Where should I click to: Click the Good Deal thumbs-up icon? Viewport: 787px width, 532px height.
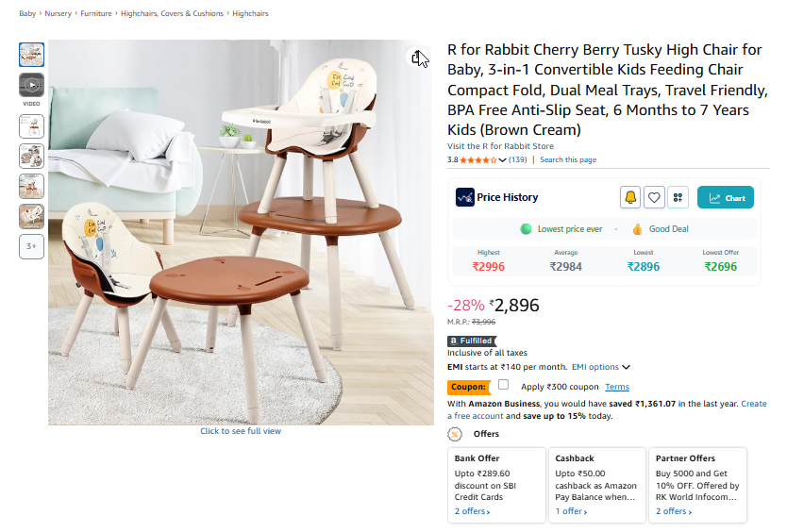point(637,229)
